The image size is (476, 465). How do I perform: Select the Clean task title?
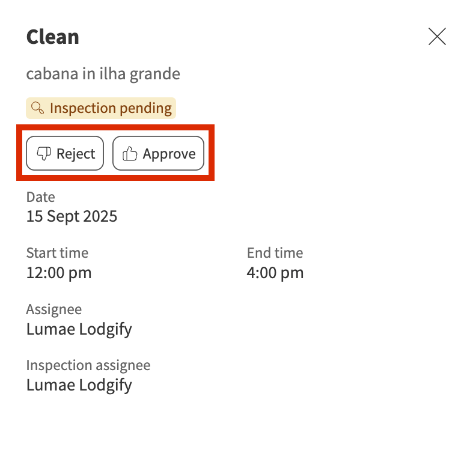click(x=53, y=37)
